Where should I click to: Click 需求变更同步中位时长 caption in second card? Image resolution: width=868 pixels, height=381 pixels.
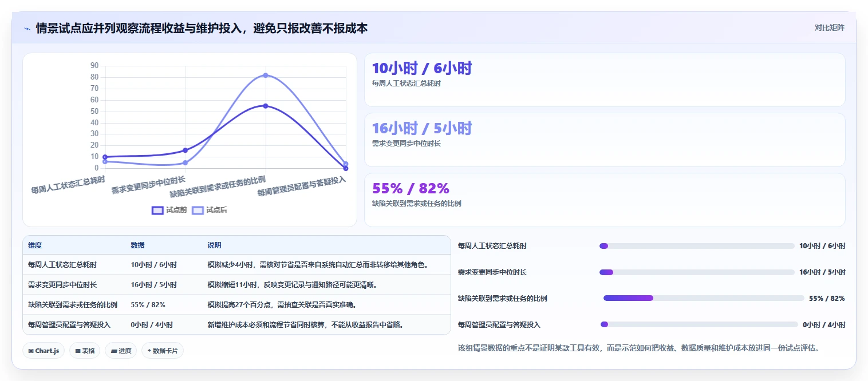[407, 144]
